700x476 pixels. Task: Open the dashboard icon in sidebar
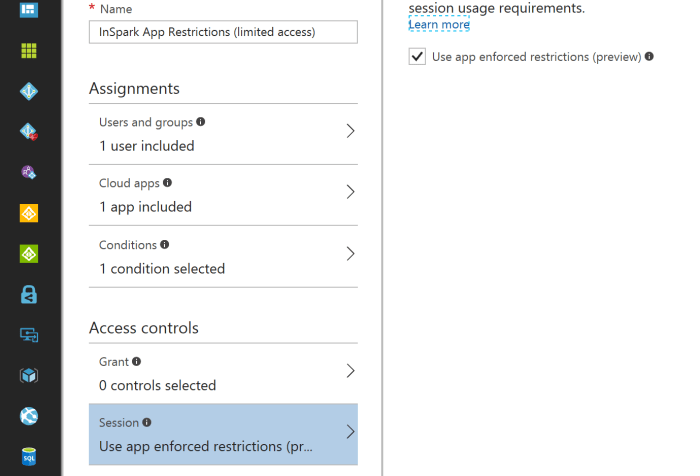coord(29,10)
